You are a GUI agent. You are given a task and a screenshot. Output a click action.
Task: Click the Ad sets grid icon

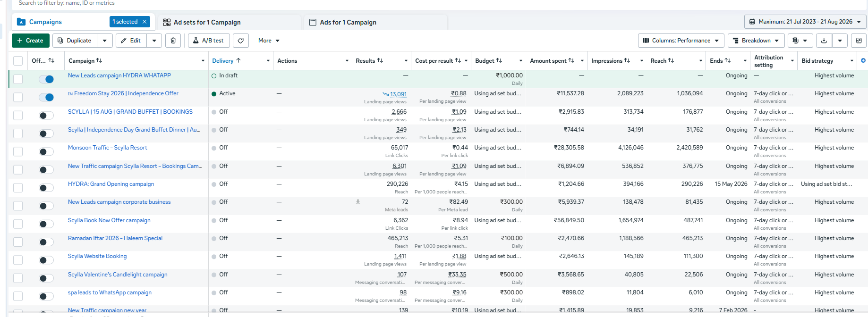167,22
